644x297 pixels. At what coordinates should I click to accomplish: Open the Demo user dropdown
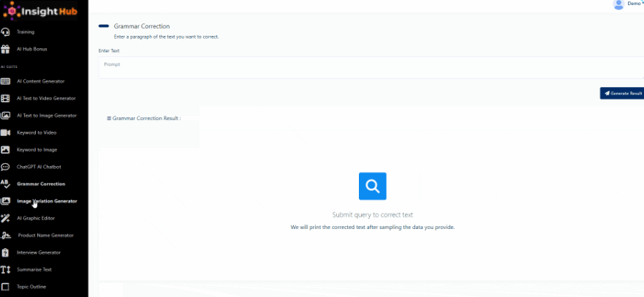[627, 4]
